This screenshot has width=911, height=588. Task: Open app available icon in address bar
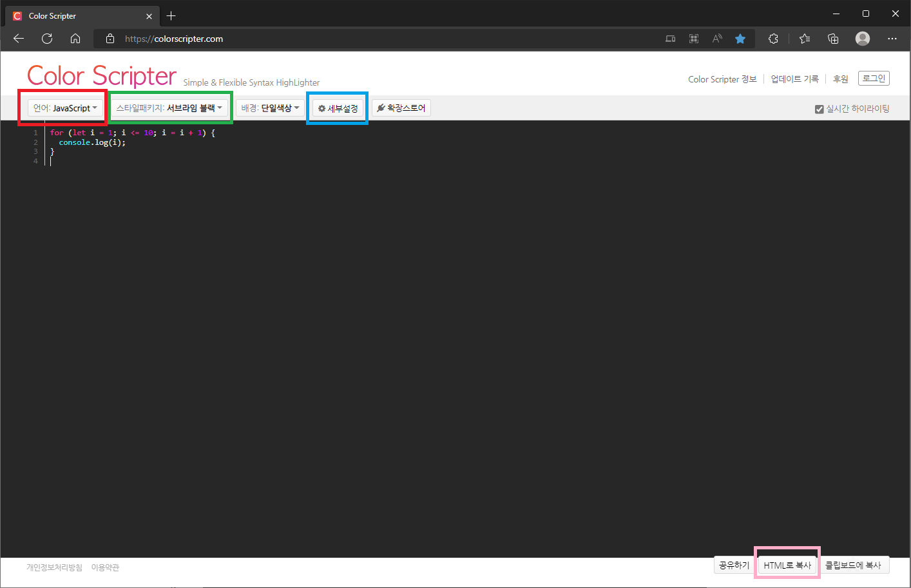[x=671, y=39]
